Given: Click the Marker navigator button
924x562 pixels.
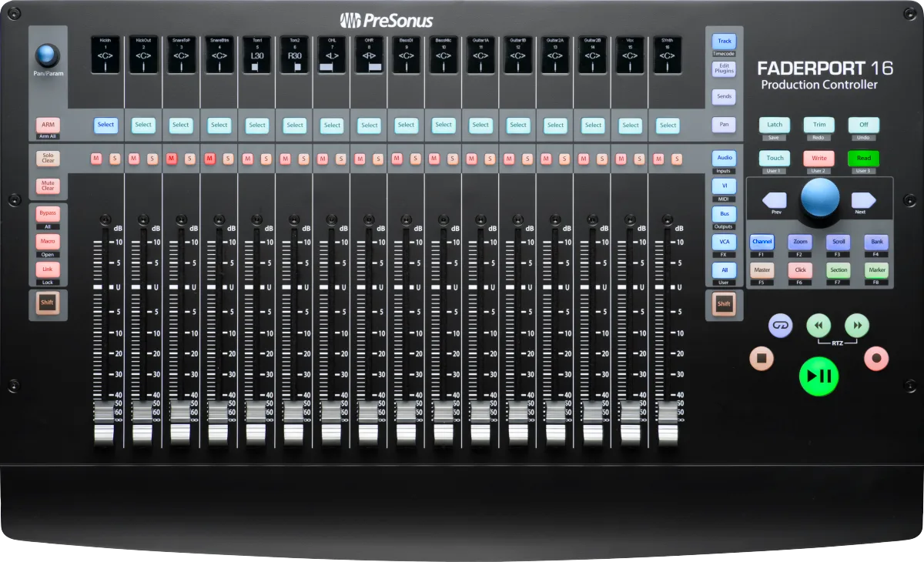Looking at the screenshot, I should [x=876, y=270].
